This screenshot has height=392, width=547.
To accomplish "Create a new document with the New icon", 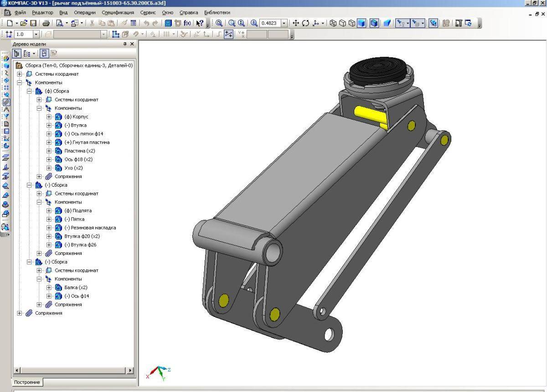I will coord(10,23).
